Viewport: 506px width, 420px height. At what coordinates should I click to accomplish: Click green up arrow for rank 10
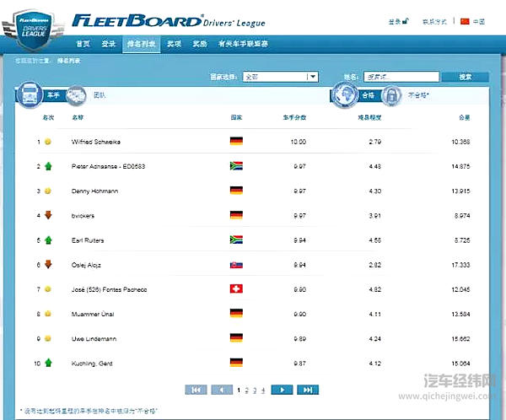click(48, 363)
